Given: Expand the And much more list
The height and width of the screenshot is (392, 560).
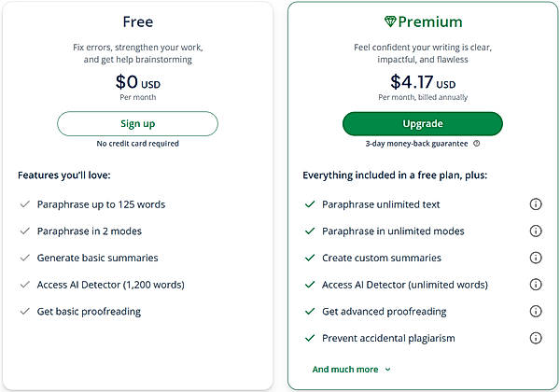Looking at the screenshot, I should 345,370.
